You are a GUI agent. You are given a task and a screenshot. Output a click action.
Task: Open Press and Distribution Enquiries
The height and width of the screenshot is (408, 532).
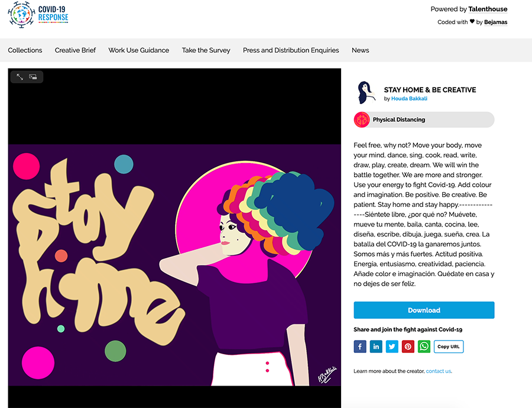291,50
